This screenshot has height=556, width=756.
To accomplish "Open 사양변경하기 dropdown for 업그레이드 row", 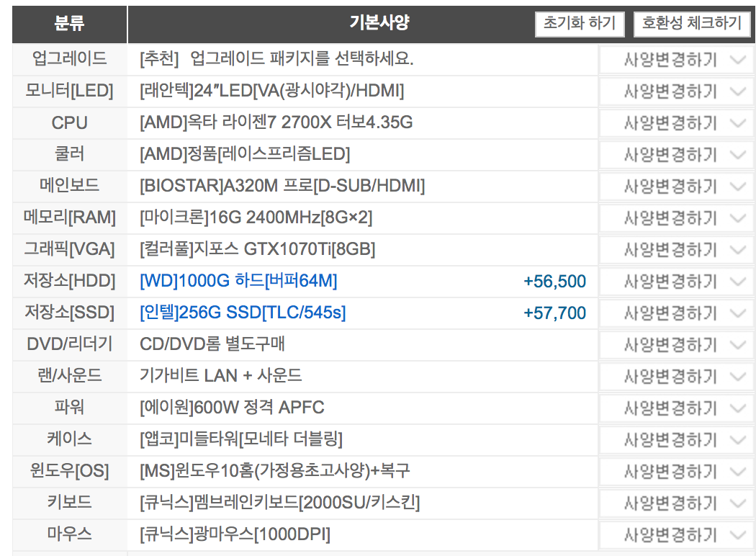I will pyautogui.click(x=675, y=60).
